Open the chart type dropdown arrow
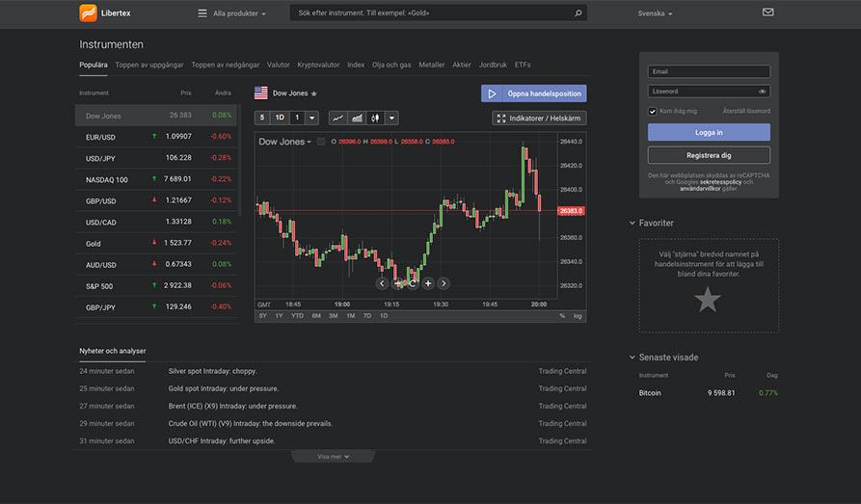The width and height of the screenshot is (861, 504). pyautogui.click(x=391, y=118)
